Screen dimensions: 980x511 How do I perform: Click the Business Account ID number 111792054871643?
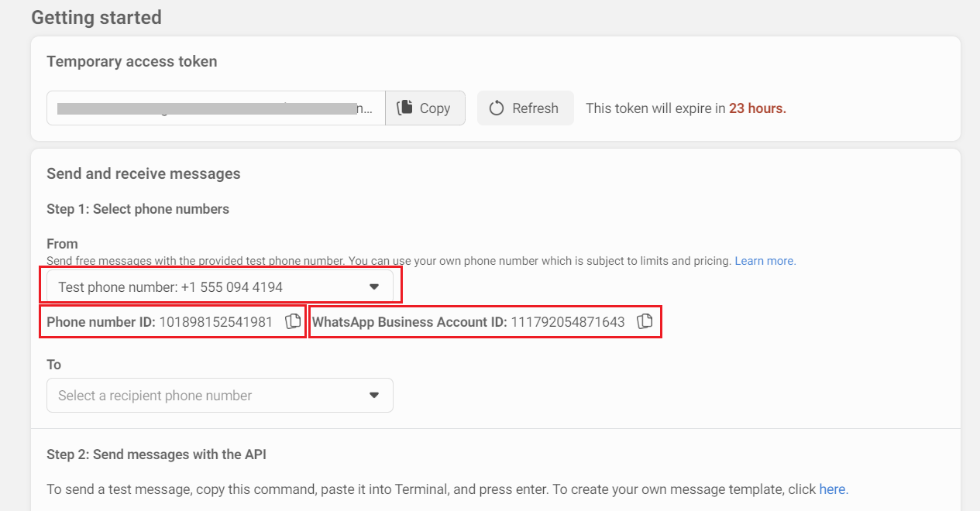pos(567,322)
